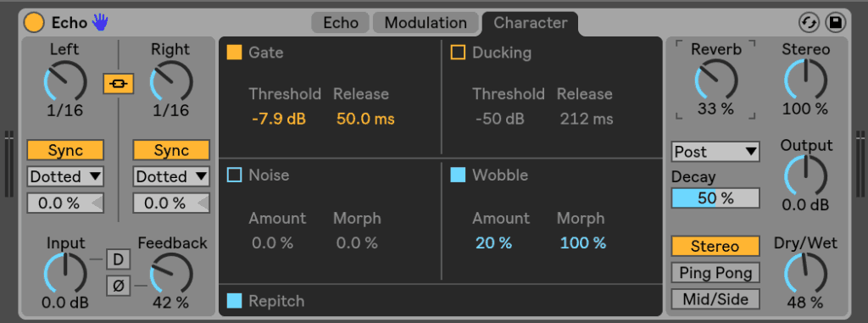Toggle the Echo device activator circle
868x323 pixels.
(x=34, y=23)
